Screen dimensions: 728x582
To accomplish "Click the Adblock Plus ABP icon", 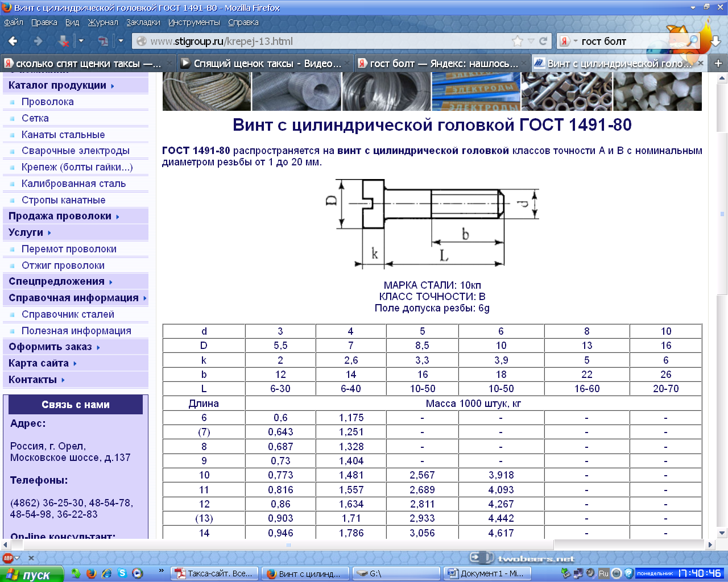I will (8, 558).
